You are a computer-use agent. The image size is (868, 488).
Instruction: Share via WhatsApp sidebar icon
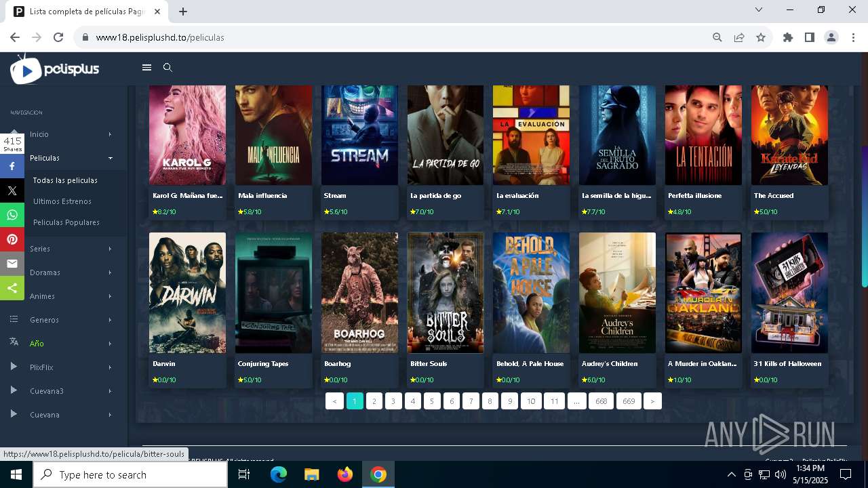[12, 215]
